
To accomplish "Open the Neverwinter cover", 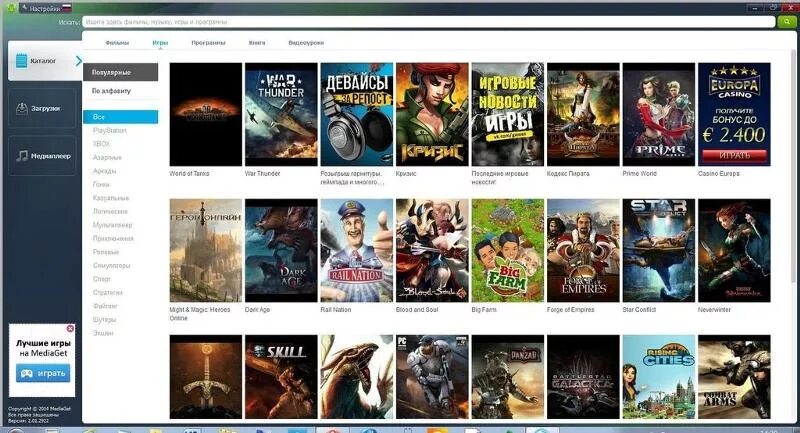I will tap(734, 250).
